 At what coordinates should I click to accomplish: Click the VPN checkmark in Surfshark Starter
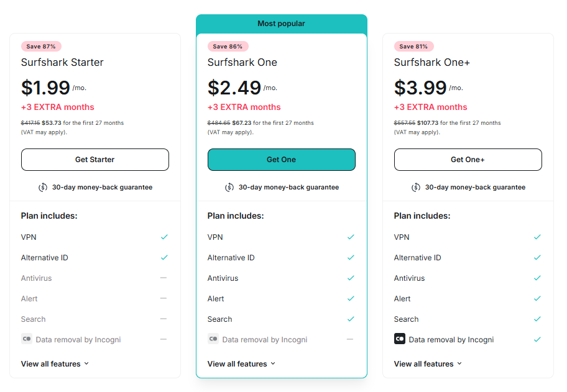point(164,237)
